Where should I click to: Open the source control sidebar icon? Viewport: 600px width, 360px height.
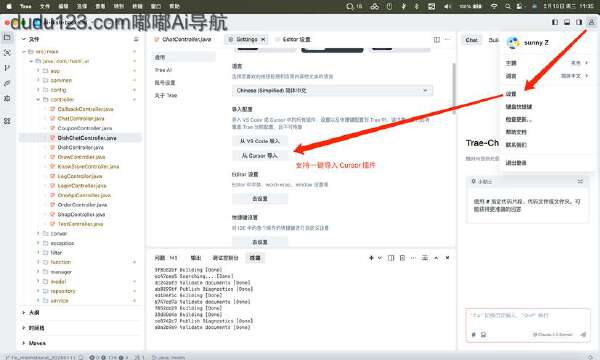[x=7, y=68]
